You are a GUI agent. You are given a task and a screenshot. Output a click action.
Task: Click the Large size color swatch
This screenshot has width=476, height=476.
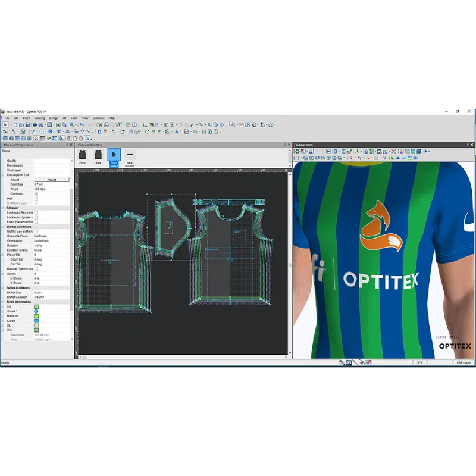click(36, 321)
